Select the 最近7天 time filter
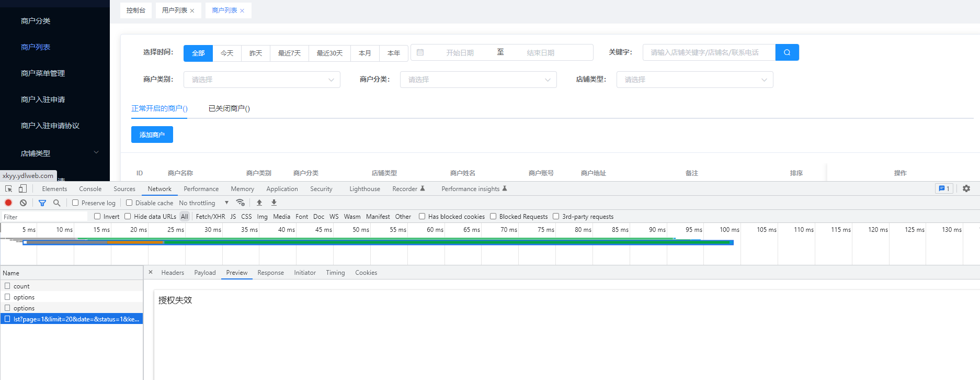Screen dimensions: 980x380 [x=289, y=53]
